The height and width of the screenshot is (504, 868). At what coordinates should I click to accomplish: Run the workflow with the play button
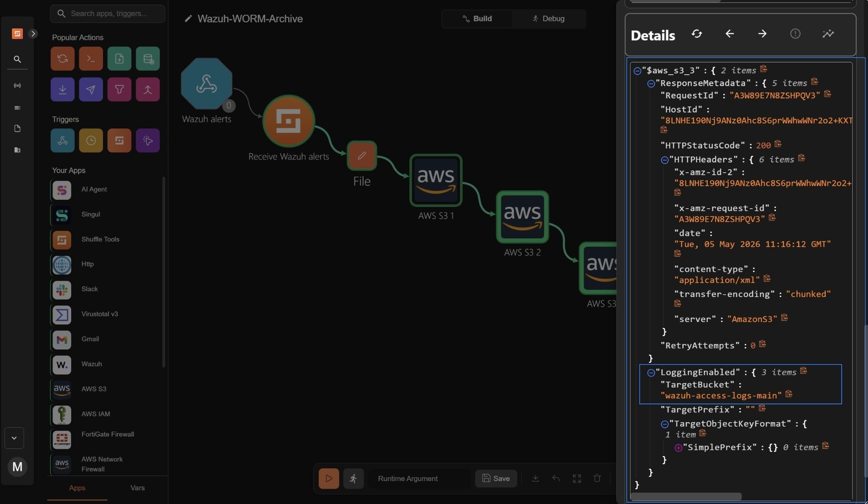pos(329,479)
